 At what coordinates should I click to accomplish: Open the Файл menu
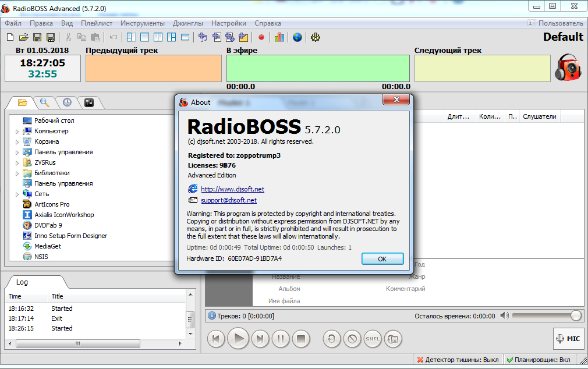pos(13,23)
